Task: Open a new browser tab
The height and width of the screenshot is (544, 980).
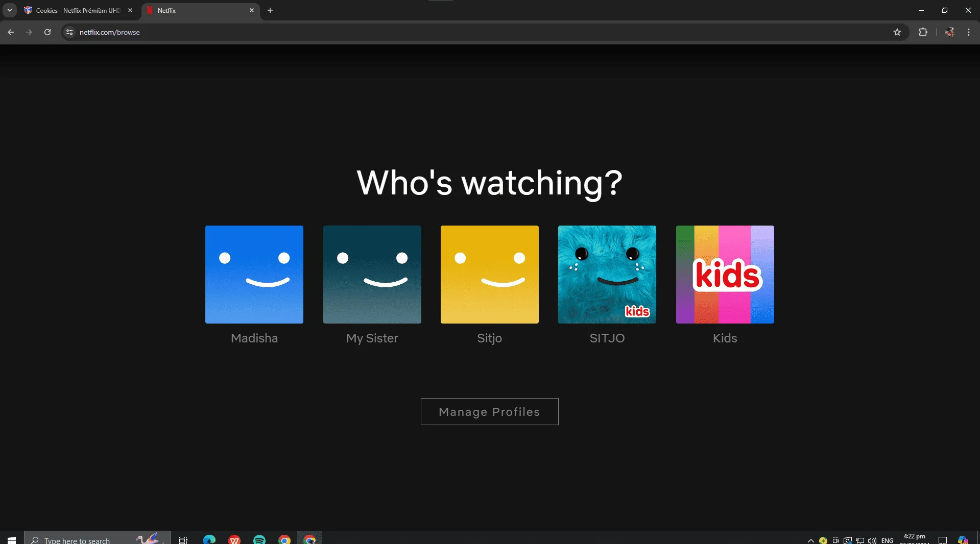Action: [x=270, y=10]
